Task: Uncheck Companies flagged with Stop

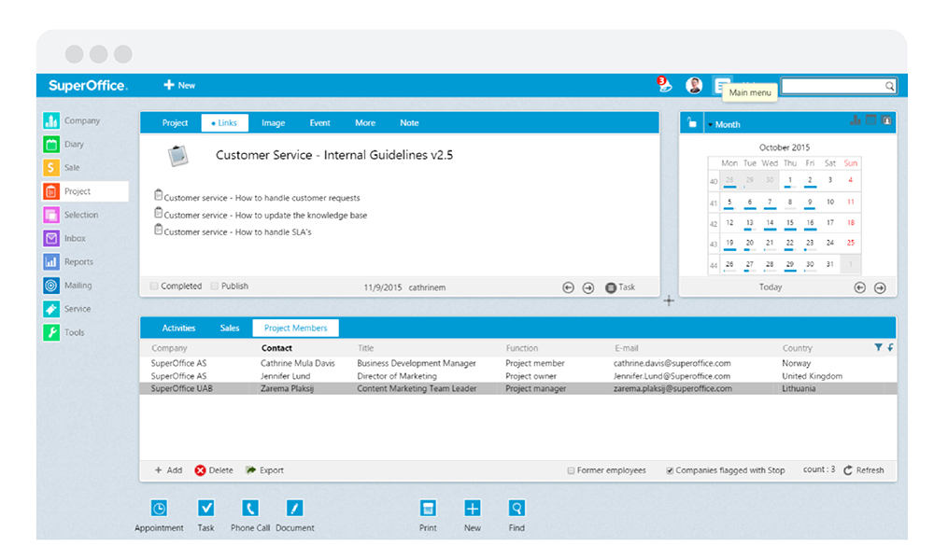Action: (x=670, y=470)
